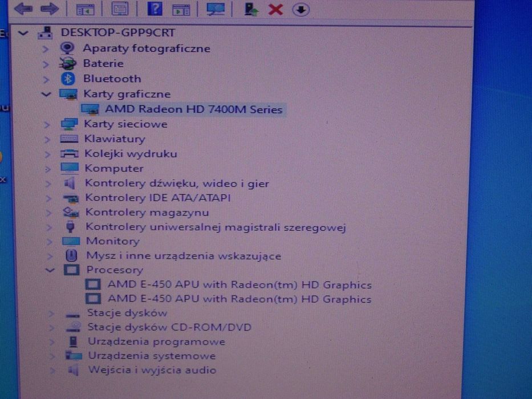
Task: Select the first AMD E-450 APU entry
Action: tap(239, 284)
